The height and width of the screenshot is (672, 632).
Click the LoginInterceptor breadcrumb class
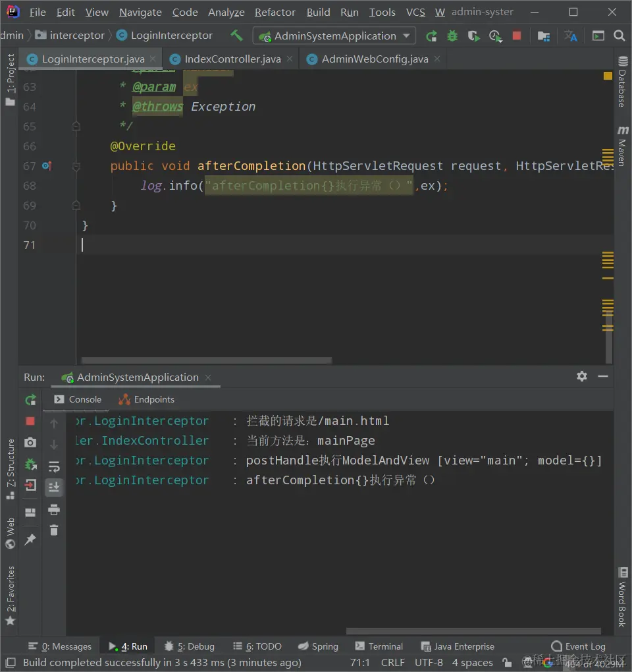[x=165, y=35]
